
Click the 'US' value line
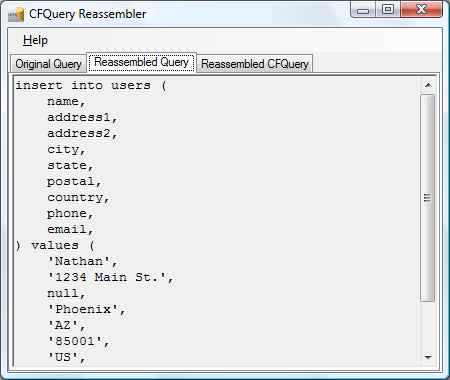pyautogui.click(x=66, y=357)
